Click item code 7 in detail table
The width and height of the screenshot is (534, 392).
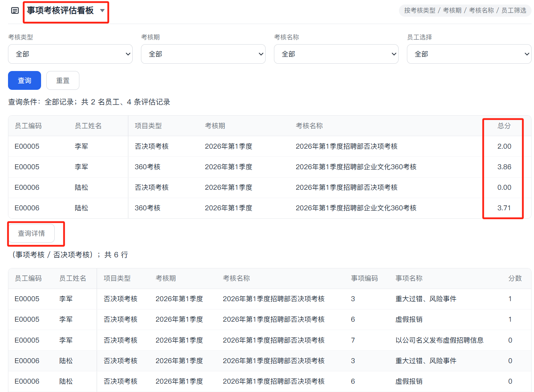(353, 340)
